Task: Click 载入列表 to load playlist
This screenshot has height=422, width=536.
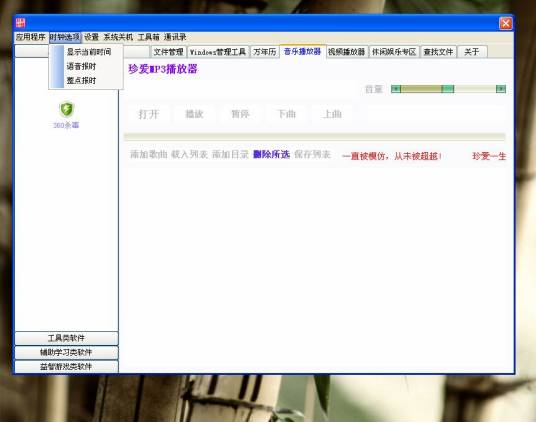Action: coord(189,154)
